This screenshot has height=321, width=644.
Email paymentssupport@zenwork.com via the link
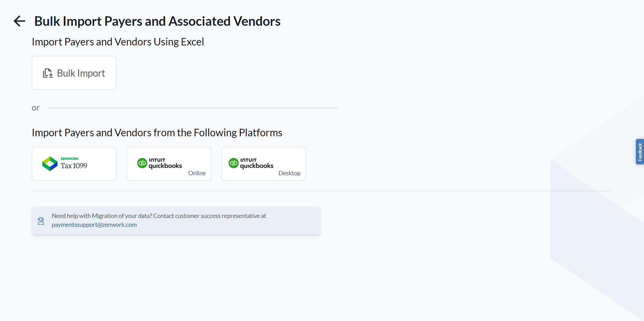click(x=94, y=224)
